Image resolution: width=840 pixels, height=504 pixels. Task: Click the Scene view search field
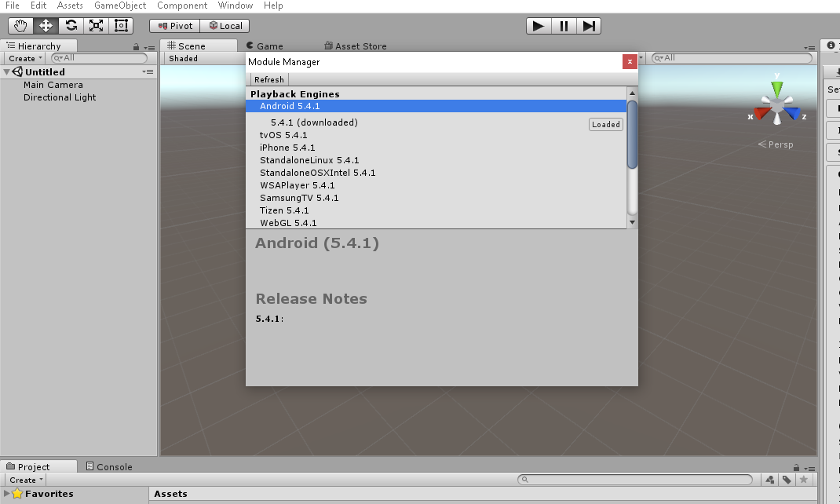[x=732, y=58]
